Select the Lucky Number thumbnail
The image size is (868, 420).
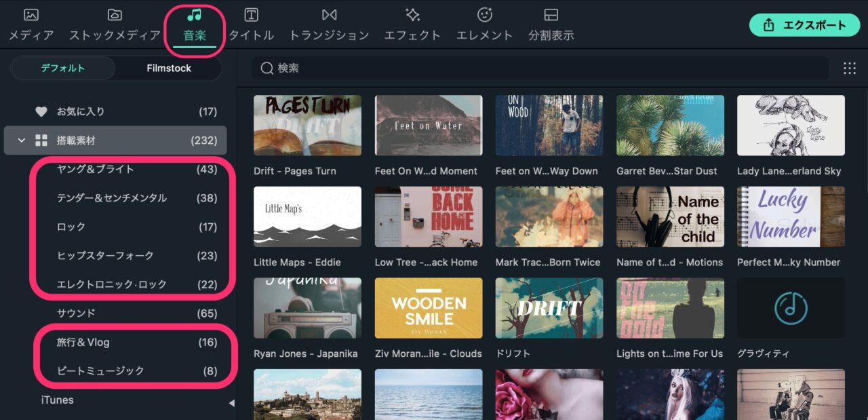(x=791, y=217)
